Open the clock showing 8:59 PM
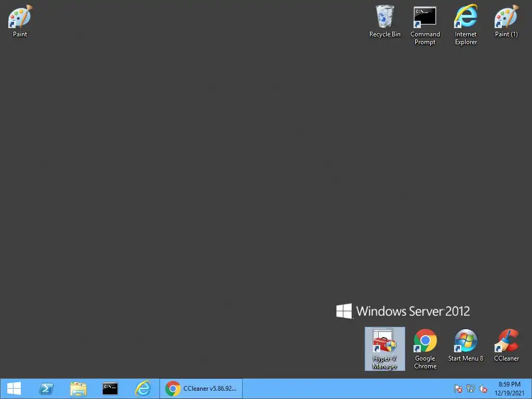Viewport: 532px width, 399px height. point(509,389)
